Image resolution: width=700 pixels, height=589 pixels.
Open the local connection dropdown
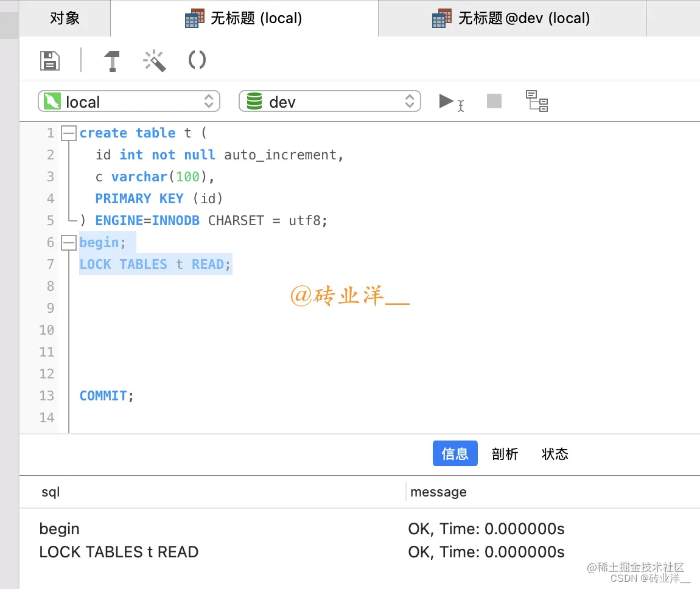(x=129, y=101)
